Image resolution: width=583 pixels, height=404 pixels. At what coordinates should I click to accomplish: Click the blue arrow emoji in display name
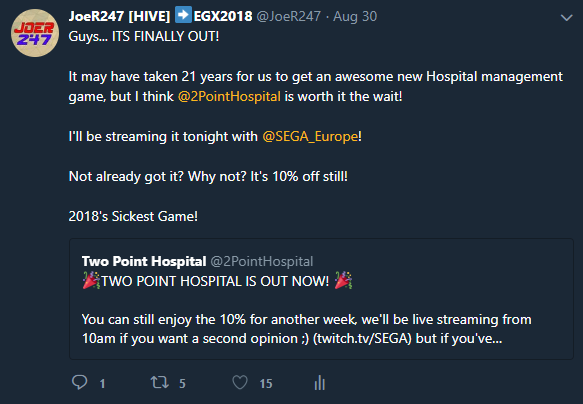[183, 15]
